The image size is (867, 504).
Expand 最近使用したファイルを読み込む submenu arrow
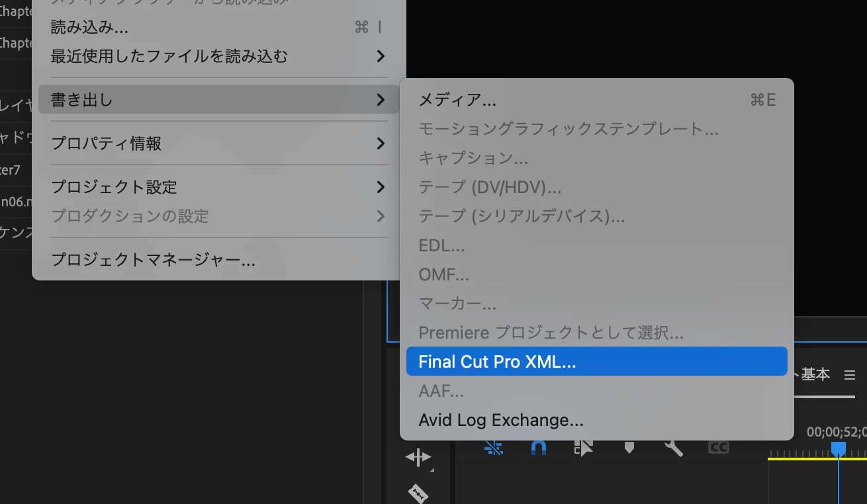point(381,56)
